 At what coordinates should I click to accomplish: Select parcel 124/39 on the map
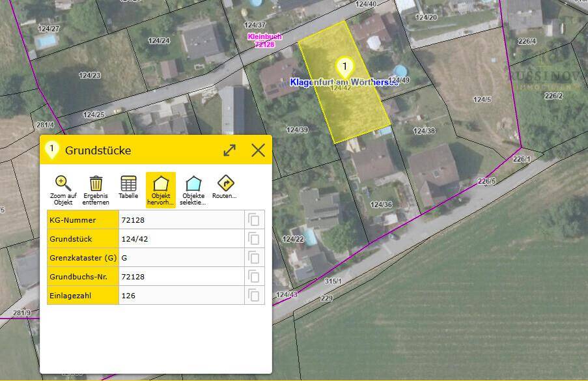pos(297,130)
